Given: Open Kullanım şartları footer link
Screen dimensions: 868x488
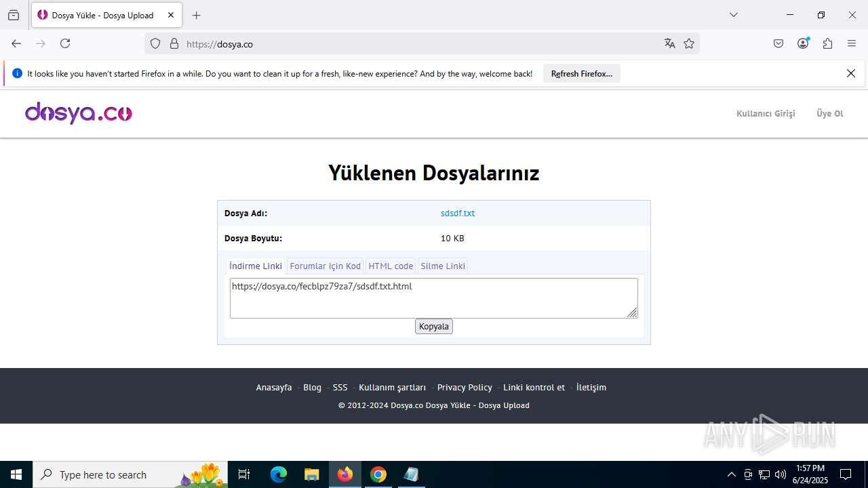Looking at the screenshot, I should point(392,387).
